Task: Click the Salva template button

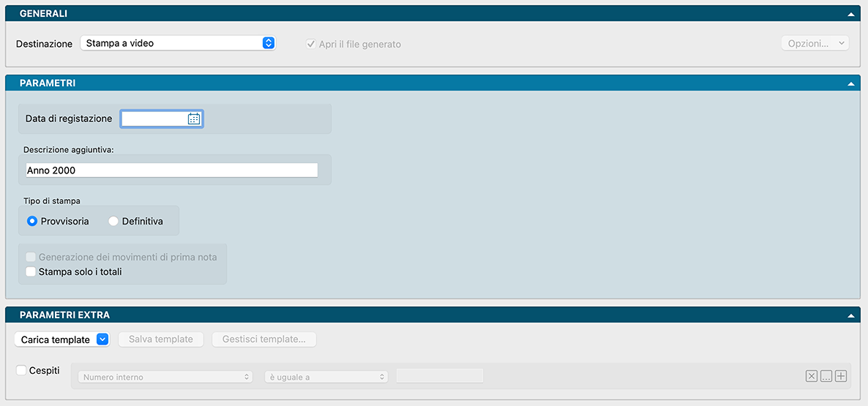Action: pos(161,339)
